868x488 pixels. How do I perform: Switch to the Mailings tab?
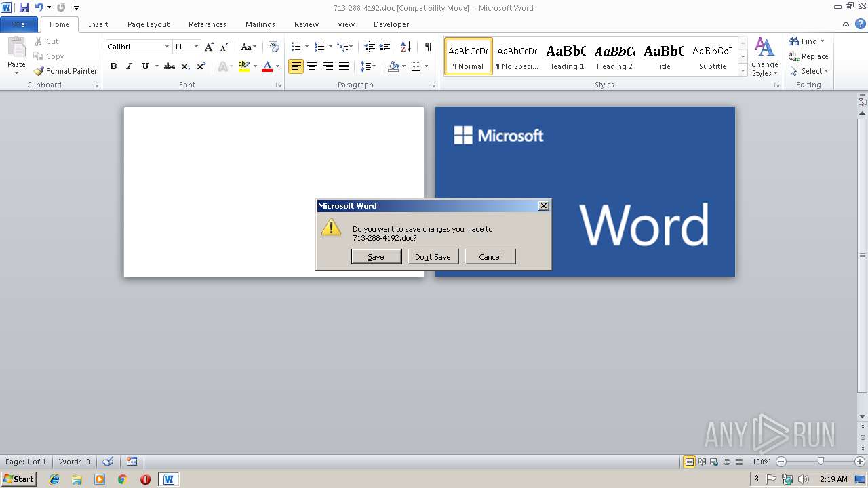coord(260,24)
